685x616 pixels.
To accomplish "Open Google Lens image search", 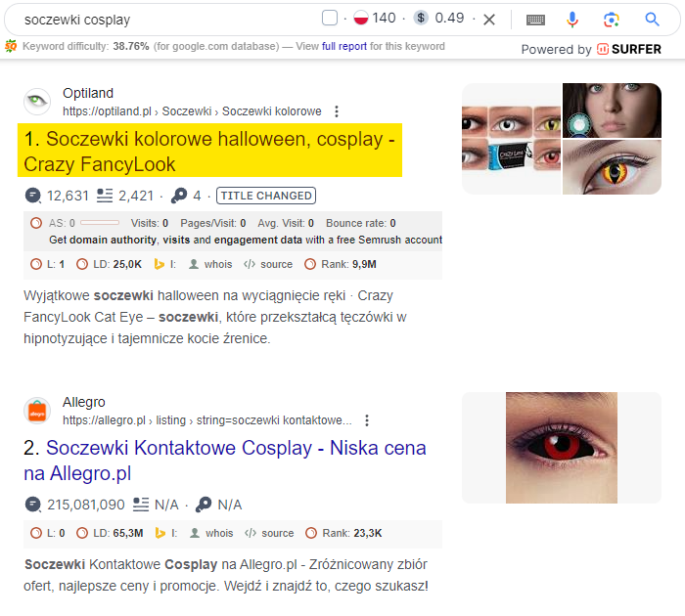I will [x=612, y=20].
